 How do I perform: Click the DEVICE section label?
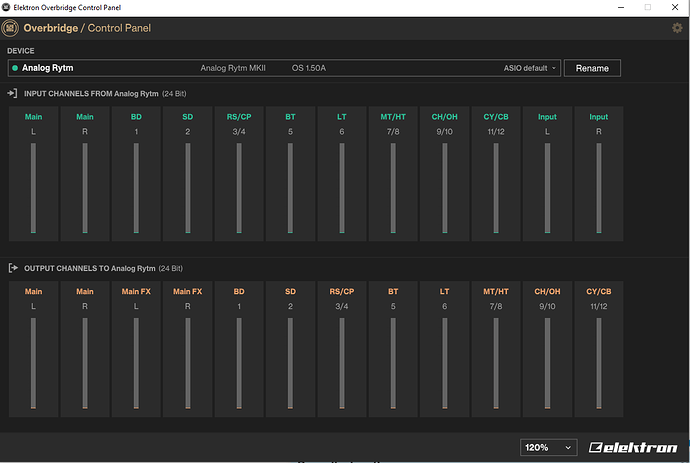[21, 51]
